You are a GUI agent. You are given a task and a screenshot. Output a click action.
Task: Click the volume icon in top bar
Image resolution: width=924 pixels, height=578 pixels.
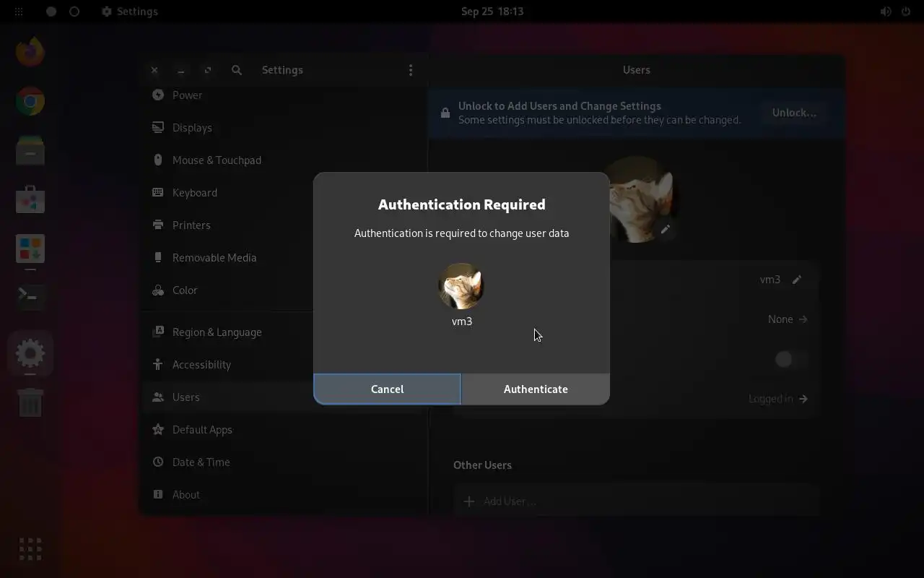click(x=886, y=12)
